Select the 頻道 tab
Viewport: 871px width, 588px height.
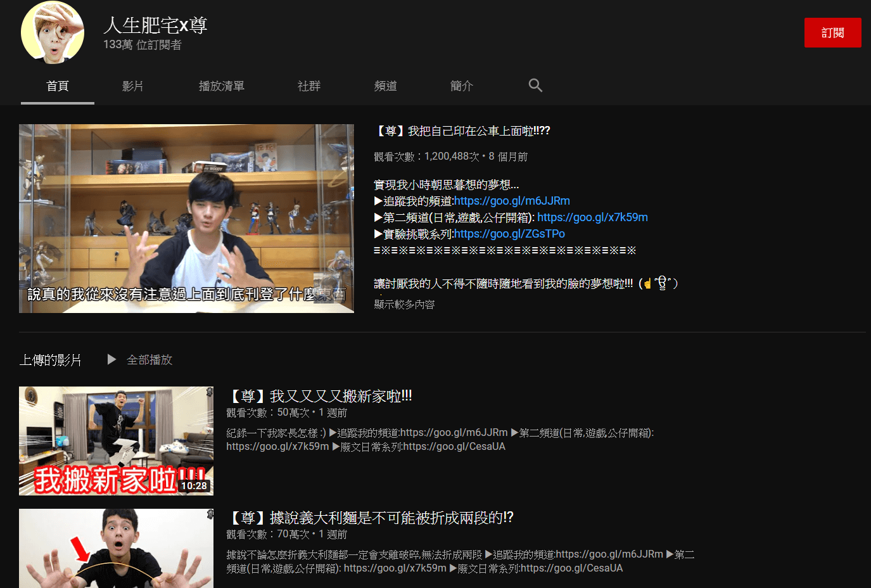(385, 86)
